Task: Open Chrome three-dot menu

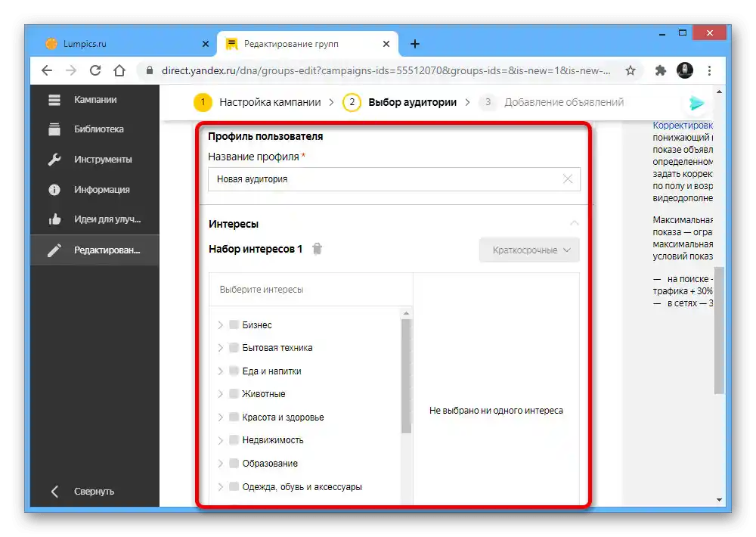Action: click(x=709, y=70)
